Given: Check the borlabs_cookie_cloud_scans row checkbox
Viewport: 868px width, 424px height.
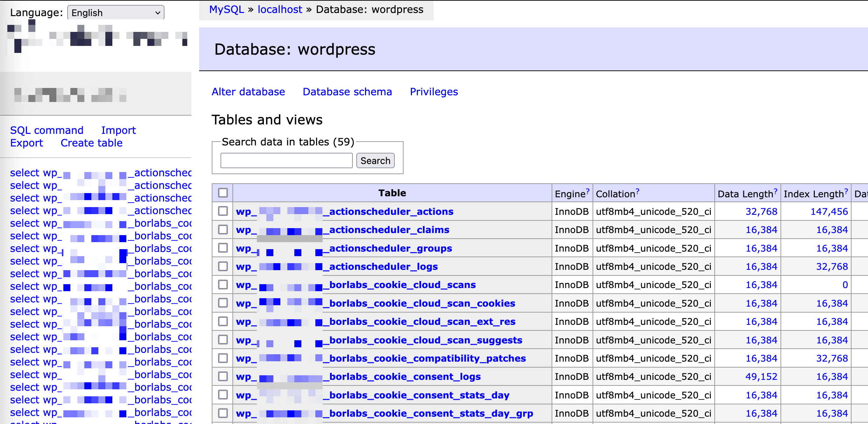Looking at the screenshot, I should click(x=223, y=285).
